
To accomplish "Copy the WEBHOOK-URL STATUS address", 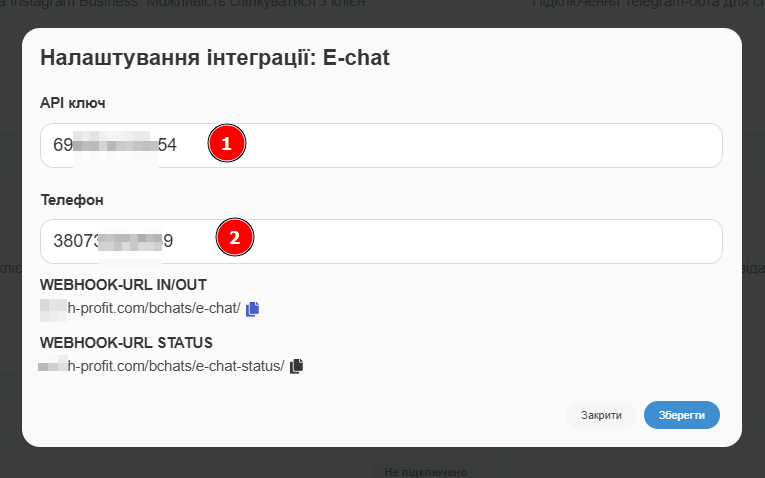I will [x=296, y=366].
